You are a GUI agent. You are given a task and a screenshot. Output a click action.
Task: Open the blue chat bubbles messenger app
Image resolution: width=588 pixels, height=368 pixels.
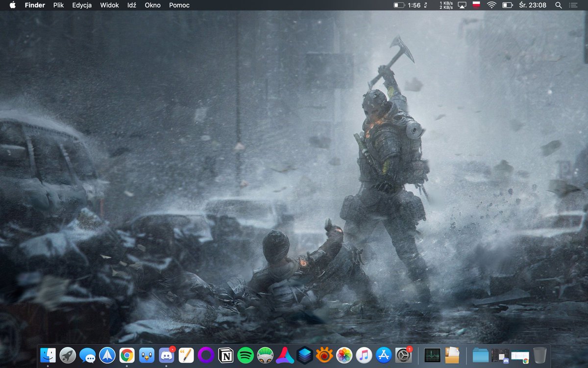87,355
